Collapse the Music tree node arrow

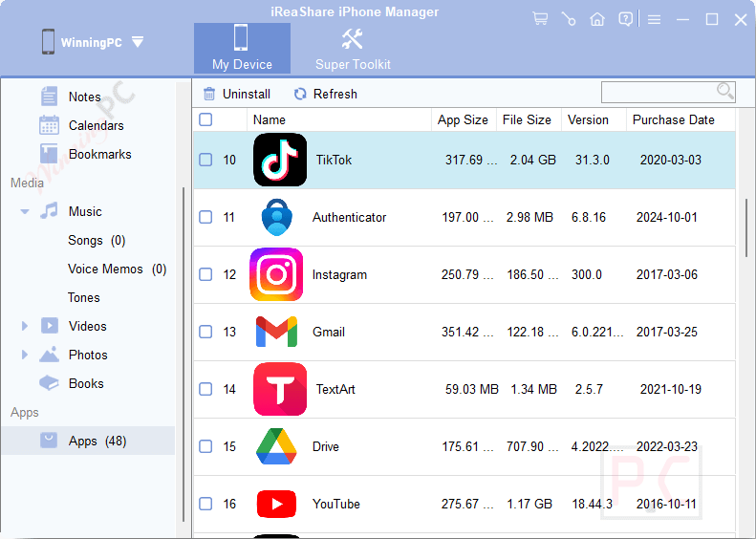[25, 211]
